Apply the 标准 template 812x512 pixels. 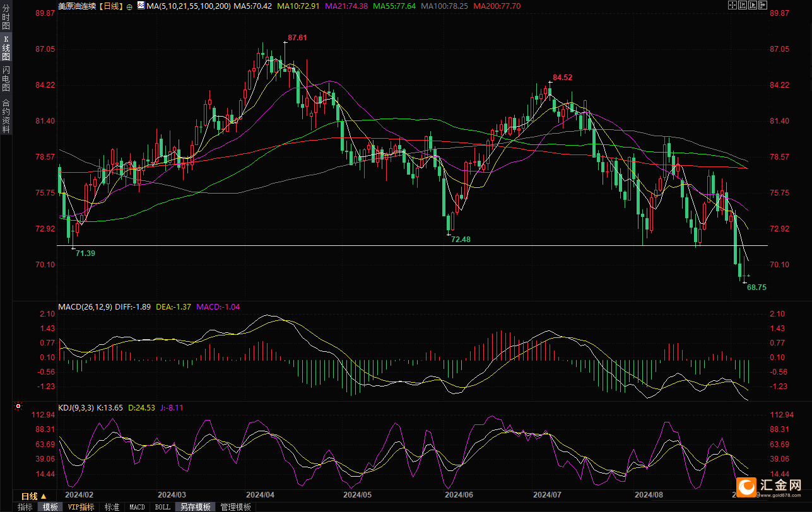click(x=112, y=507)
